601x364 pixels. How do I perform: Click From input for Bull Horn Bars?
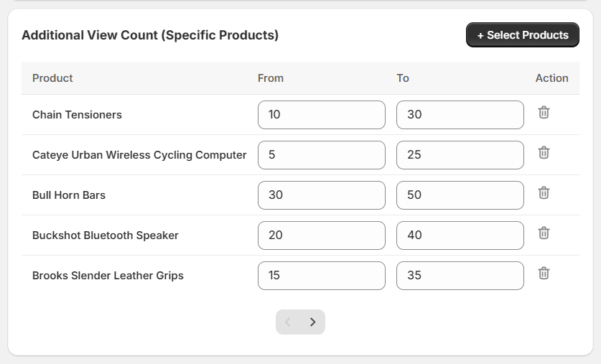(321, 195)
